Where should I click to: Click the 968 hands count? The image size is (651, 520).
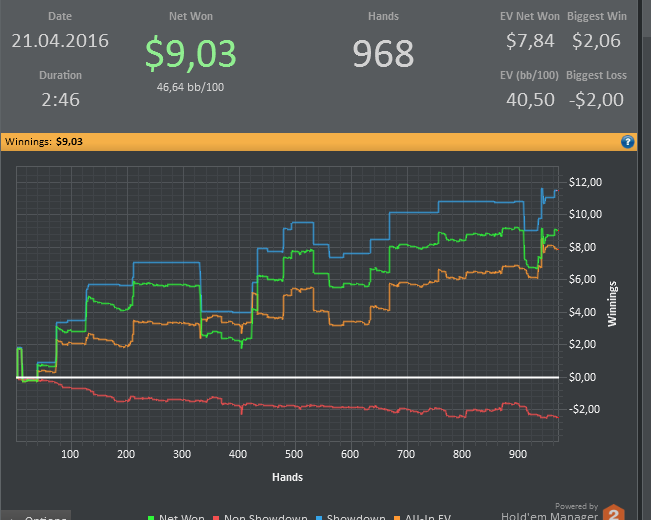coord(383,54)
